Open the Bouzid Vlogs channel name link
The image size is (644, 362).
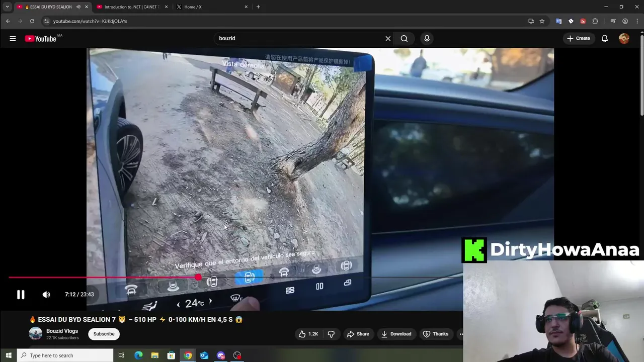click(x=62, y=331)
